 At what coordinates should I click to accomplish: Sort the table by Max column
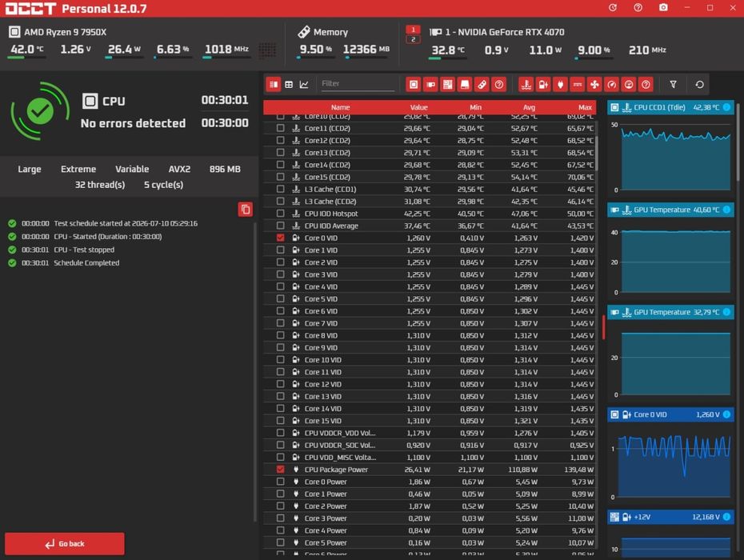click(x=585, y=107)
